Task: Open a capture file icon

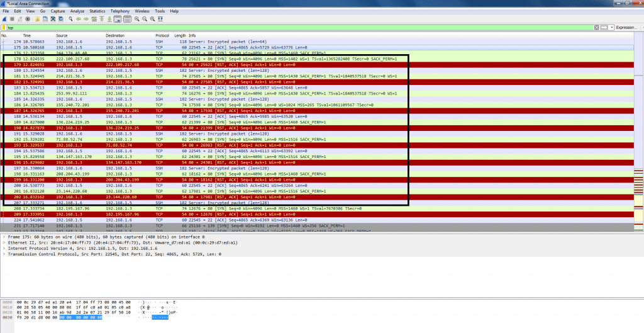Action: pos(37,19)
